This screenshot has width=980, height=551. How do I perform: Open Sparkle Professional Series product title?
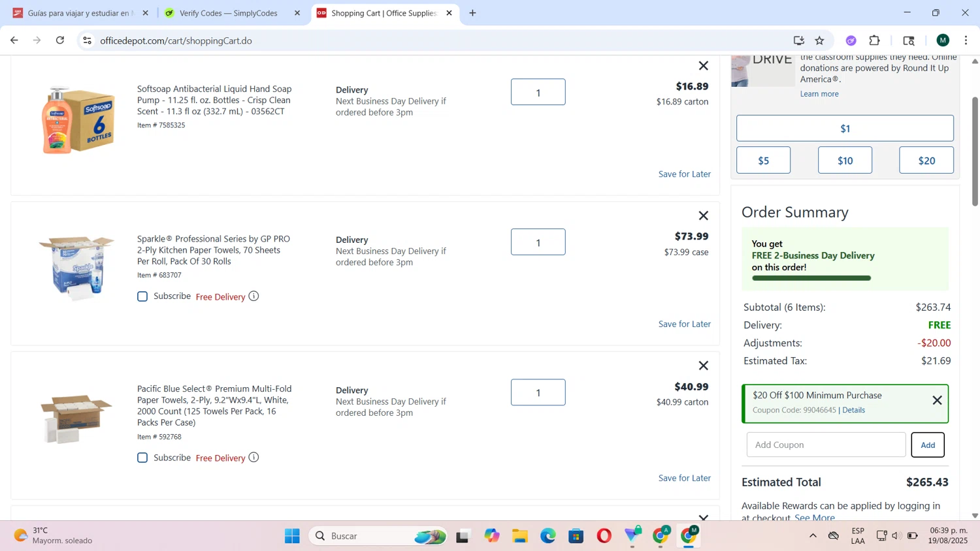214,250
